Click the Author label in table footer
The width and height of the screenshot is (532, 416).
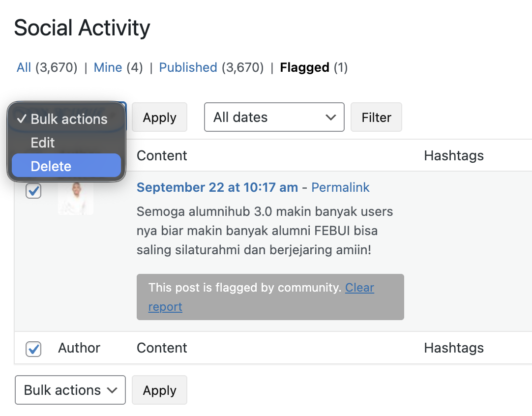[79, 348]
